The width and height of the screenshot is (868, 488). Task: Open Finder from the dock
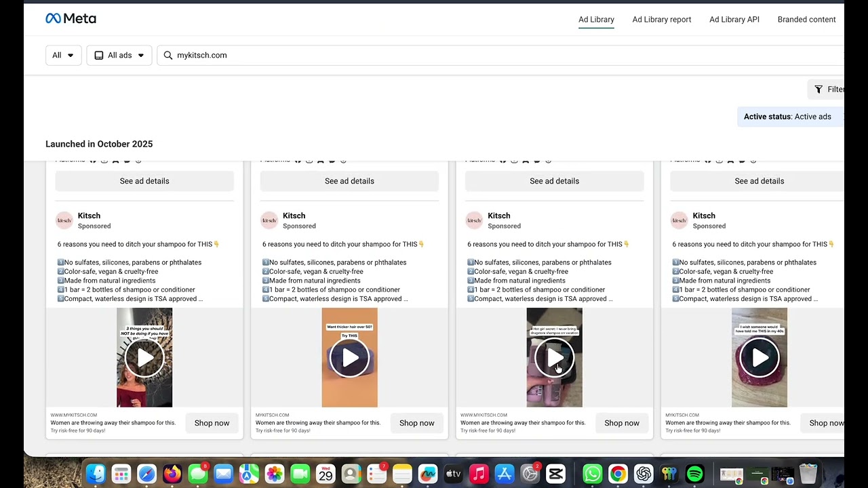(x=96, y=474)
